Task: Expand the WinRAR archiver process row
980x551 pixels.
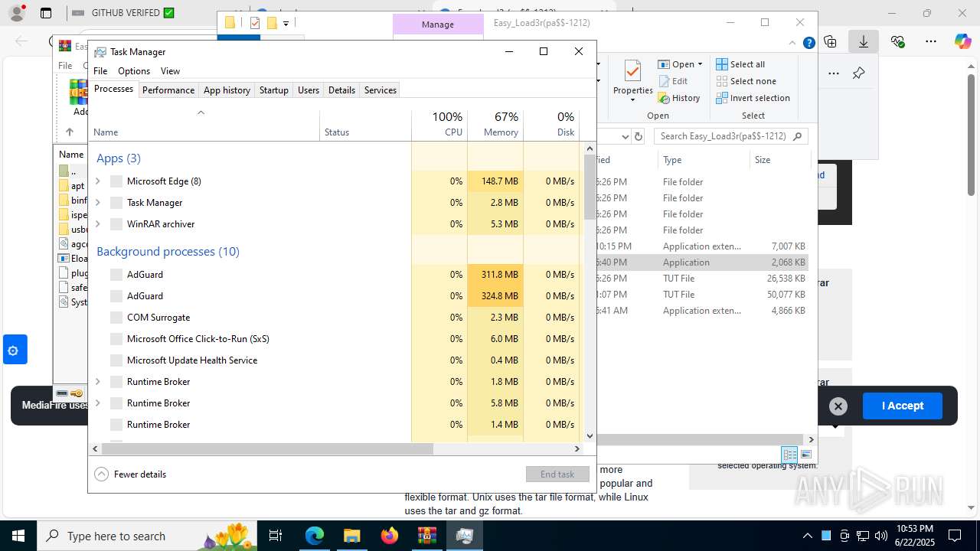Action: point(97,224)
